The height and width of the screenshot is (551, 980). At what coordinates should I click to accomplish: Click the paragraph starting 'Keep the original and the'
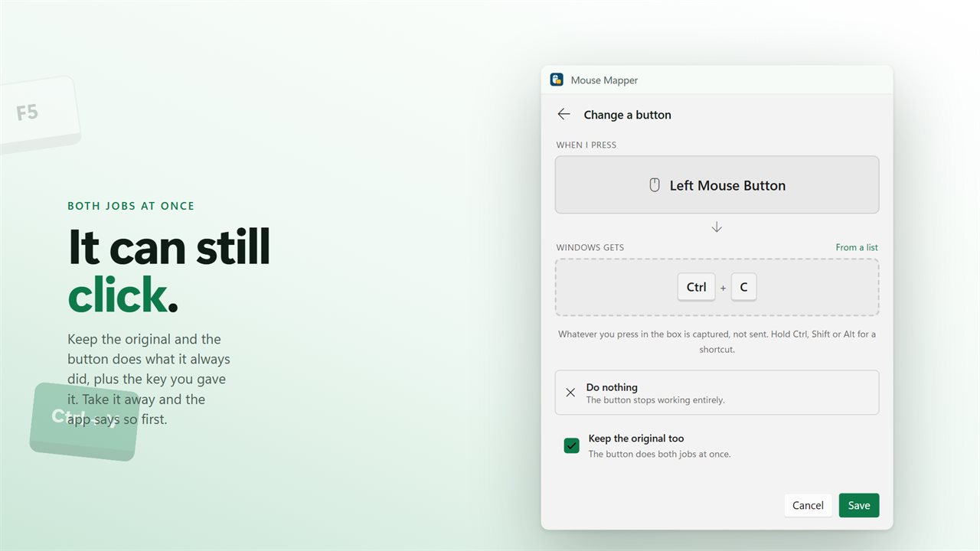[149, 379]
